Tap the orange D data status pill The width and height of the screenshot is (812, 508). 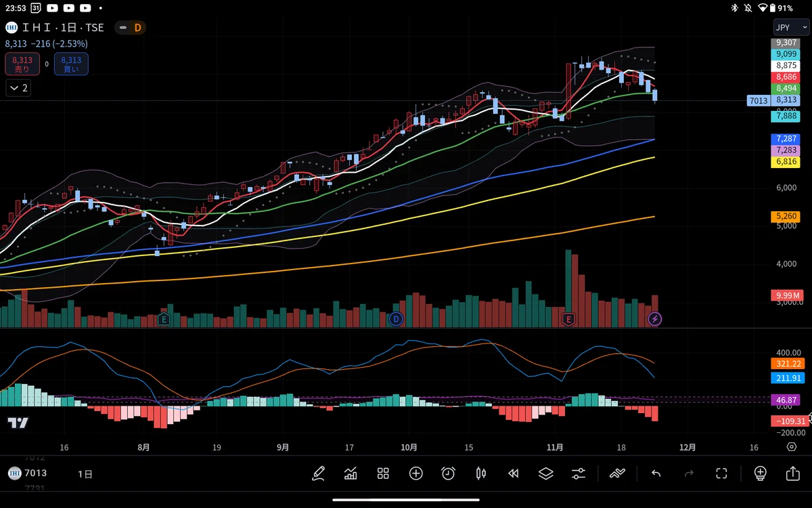point(131,28)
